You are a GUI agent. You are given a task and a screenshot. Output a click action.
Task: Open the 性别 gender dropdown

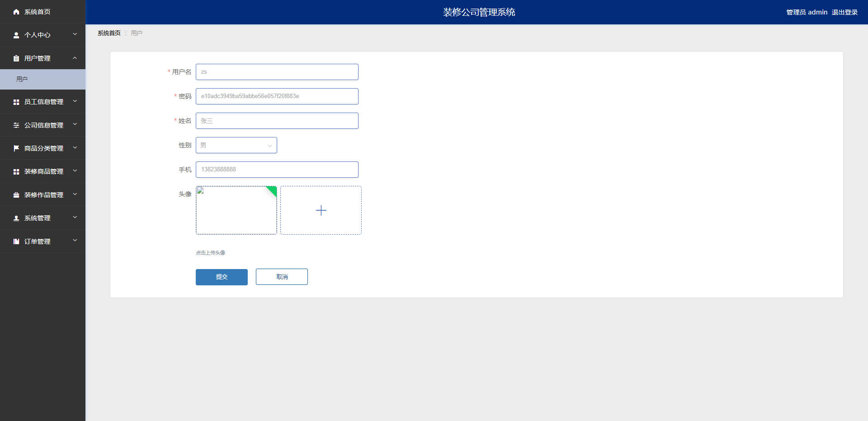click(236, 145)
